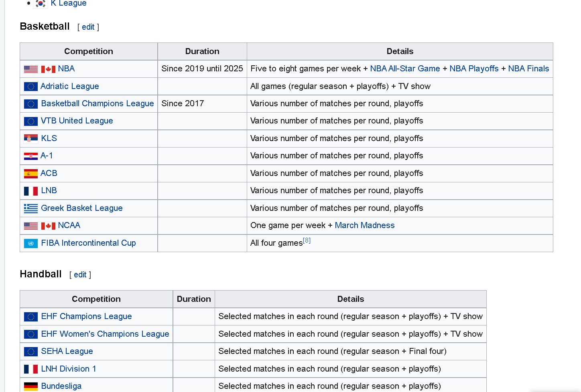Viewport: 581px width, 392px height.
Task: Click 'One game per week' text in NCAA row
Action: [x=288, y=225]
